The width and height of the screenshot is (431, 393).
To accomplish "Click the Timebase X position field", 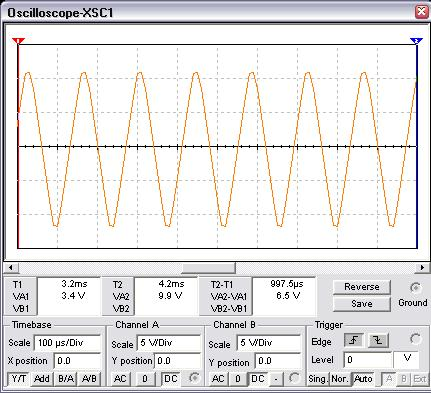I will 77,361.
